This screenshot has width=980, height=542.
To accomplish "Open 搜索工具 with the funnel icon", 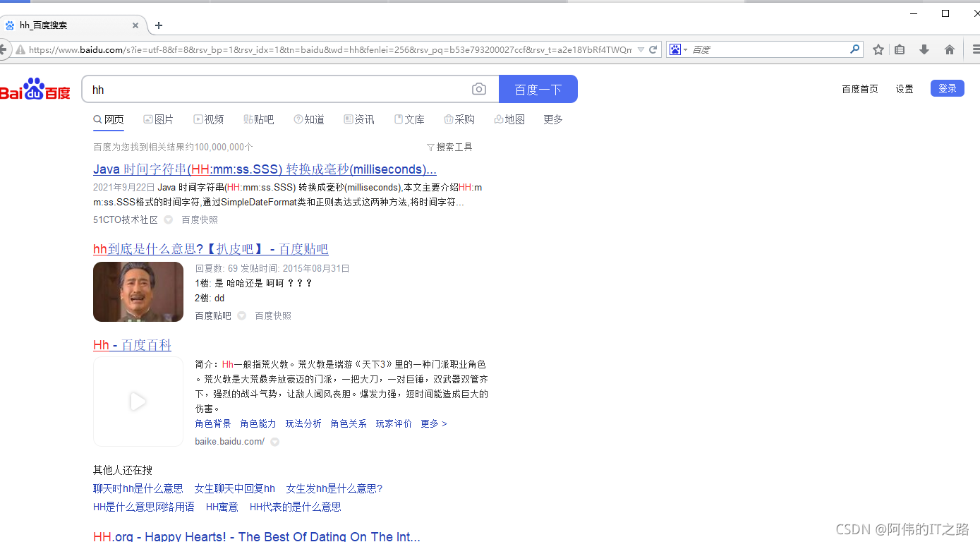I will click(449, 146).
